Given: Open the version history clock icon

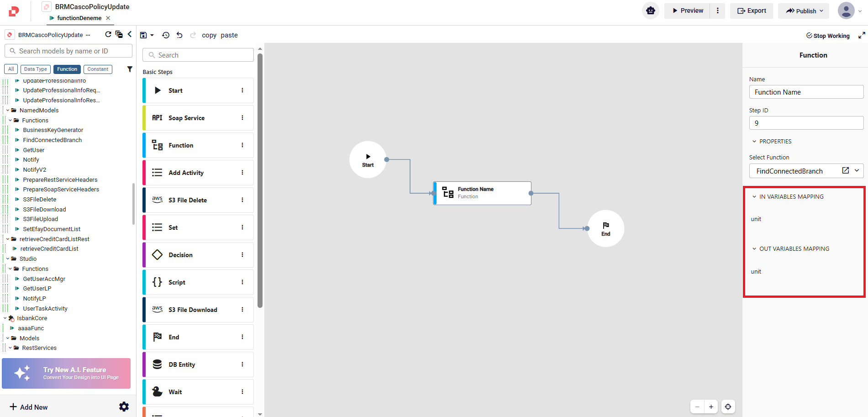Looking at the screenshot, I should [166, 35].
